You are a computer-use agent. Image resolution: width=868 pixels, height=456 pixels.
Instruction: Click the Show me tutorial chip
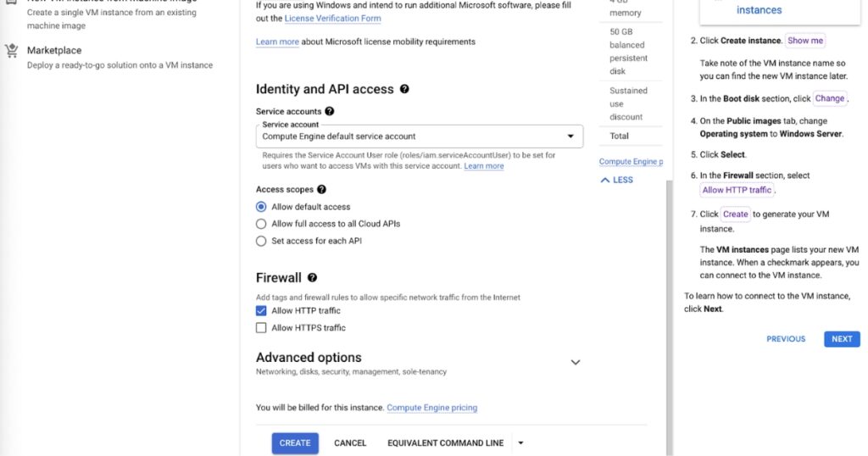click(804, 41)
